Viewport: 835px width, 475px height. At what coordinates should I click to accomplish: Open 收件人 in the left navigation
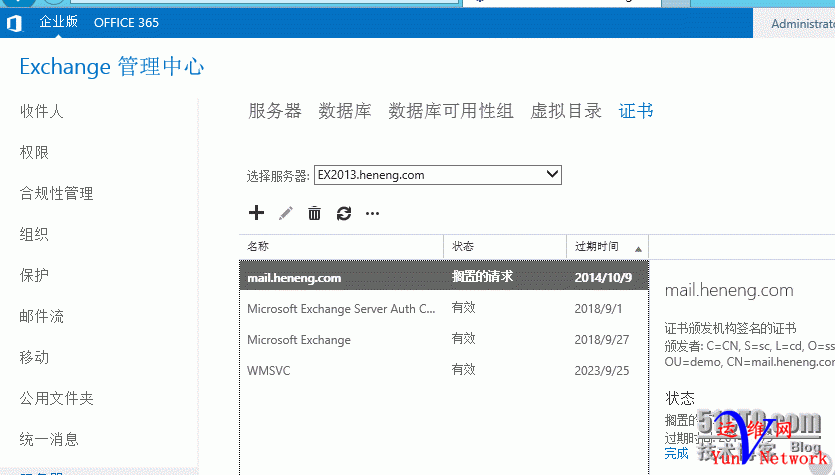click(42, 111)
